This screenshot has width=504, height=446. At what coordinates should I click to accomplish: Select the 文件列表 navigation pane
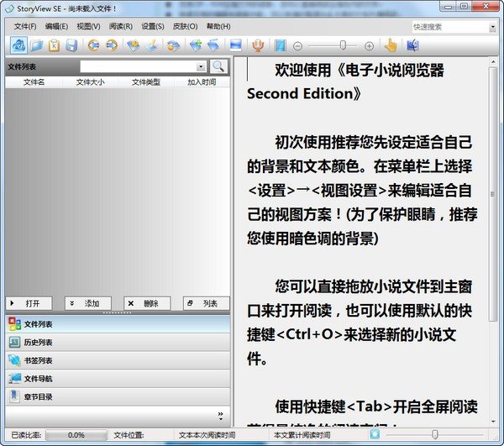pyautogui.click(x=118, y=324)
